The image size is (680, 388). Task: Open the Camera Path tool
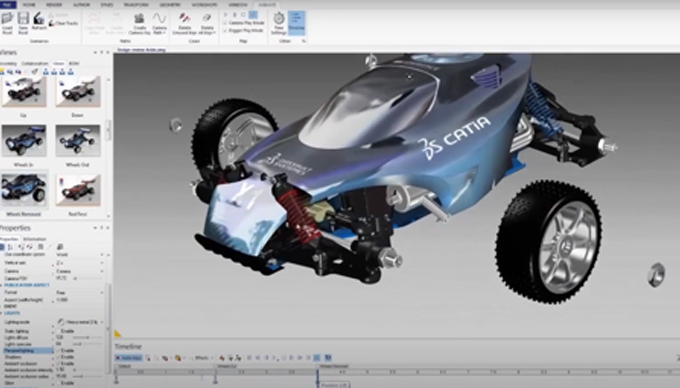(x=160, y=23)
